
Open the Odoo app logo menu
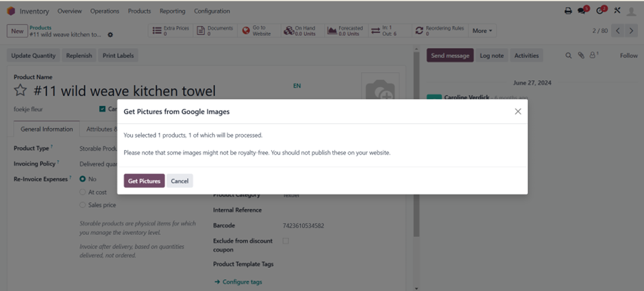click(x=11, y=11)
